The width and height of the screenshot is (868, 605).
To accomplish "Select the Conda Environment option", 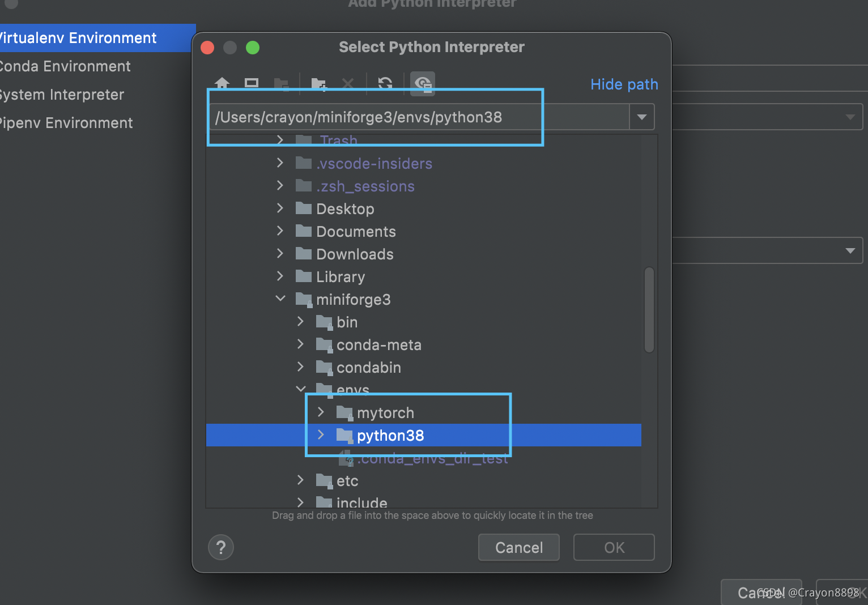I will pyautogui.click(x=66, y=66).
